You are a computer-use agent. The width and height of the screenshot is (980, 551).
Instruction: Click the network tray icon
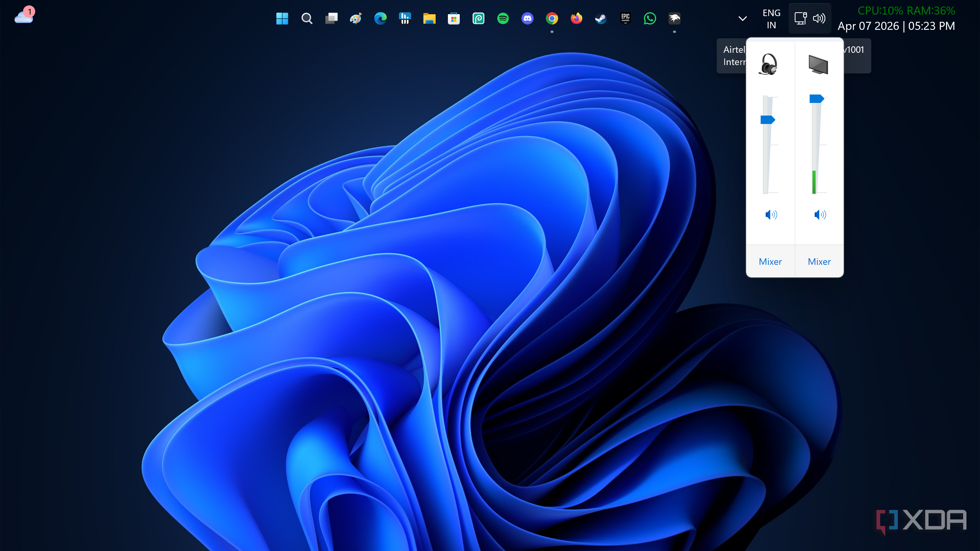point(800,18)
